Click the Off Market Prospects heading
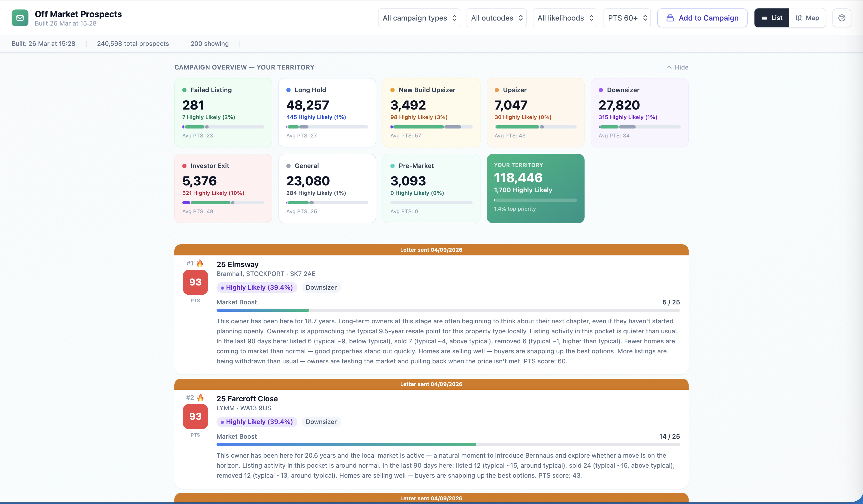The height and width of the screenshot is (504, 863). tap(78, 14)
